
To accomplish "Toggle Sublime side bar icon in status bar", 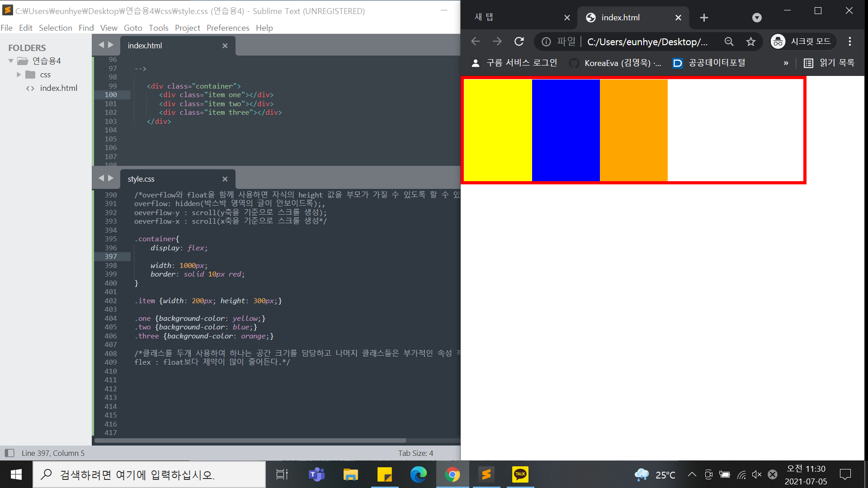I will [x=9, y=453].
